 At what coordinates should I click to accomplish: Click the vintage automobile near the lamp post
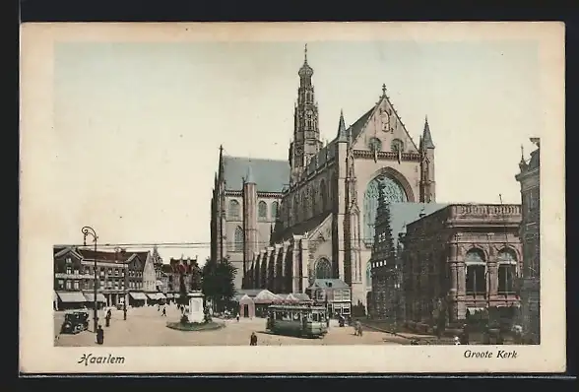pyautogui.click(x=75, y=322)
